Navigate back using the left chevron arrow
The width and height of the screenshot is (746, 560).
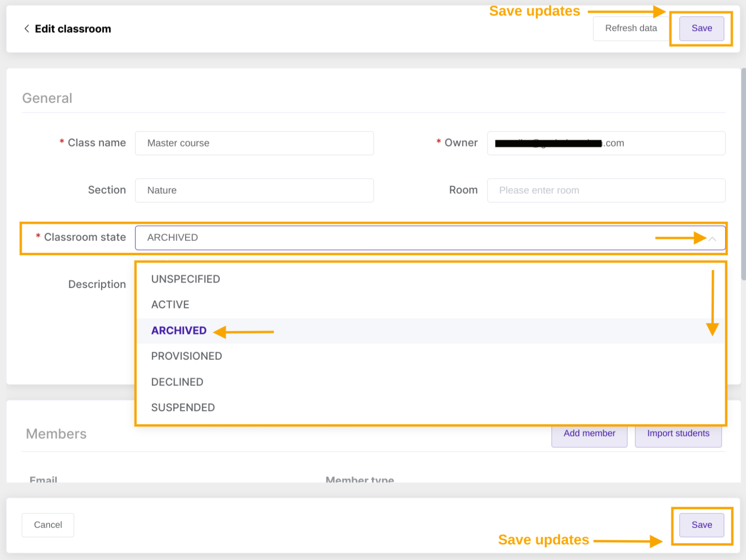point(26,29)
